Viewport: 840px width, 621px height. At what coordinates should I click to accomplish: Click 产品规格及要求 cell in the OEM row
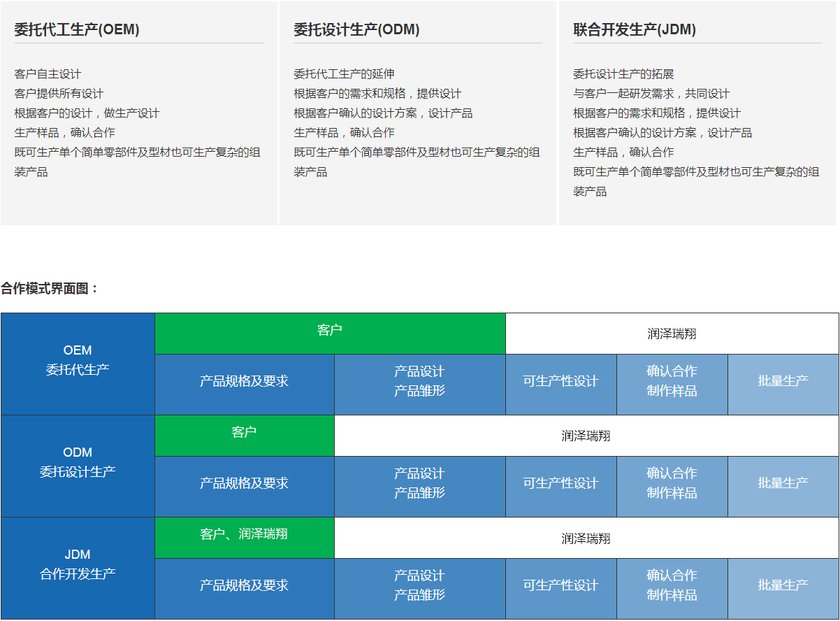pyautogui.click(x=244, y=382)
